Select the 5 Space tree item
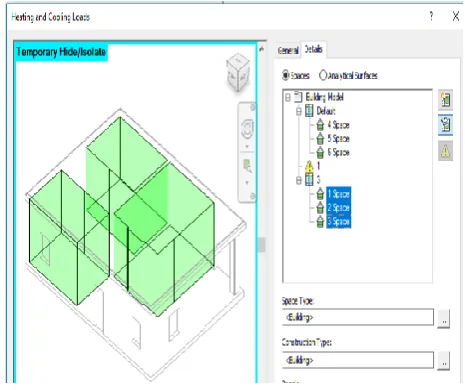The image size is (465, 390). tap(338, 139)
